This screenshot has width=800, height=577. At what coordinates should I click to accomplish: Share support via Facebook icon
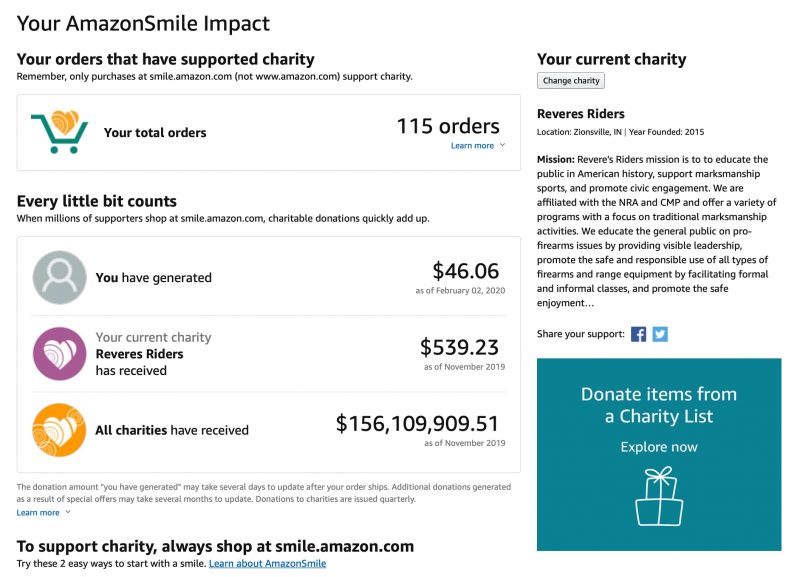point(638,334)
